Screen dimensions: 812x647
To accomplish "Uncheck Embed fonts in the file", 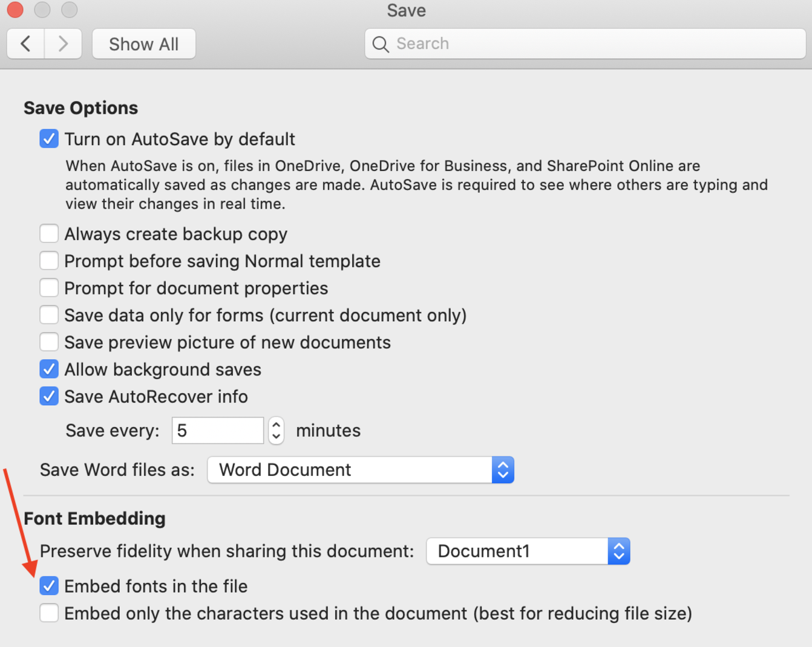I will click(x=49, y=586).
